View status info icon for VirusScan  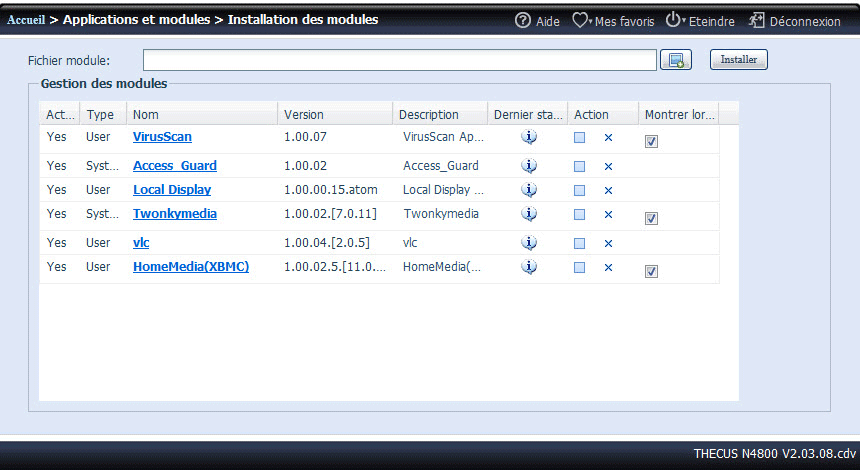pos(529,138)
